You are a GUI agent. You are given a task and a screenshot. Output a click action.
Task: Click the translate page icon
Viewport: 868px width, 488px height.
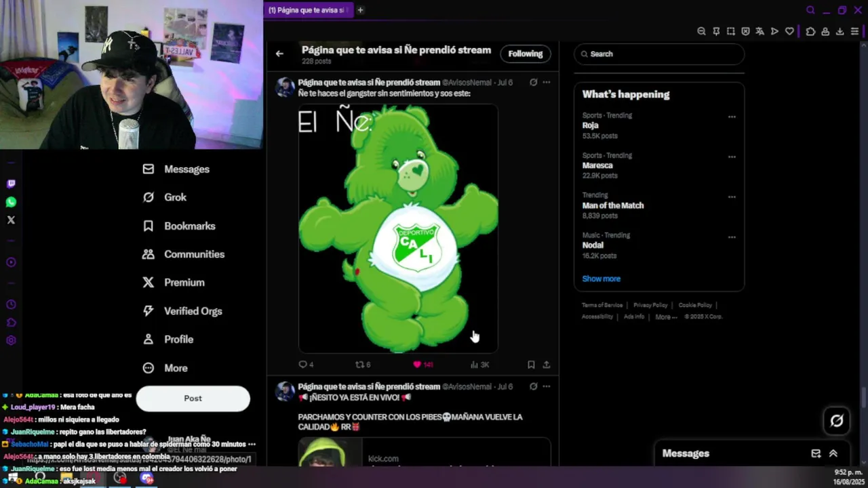tap(759, 31)
